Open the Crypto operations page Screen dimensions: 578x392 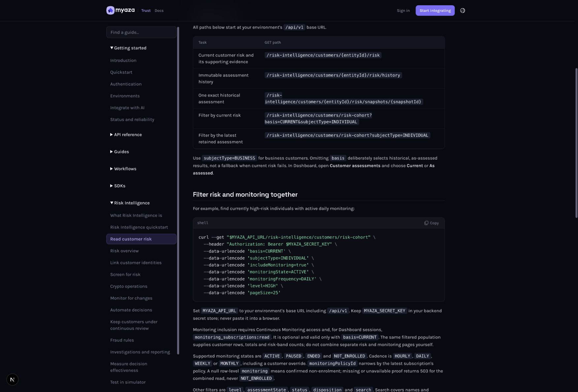[129, 286]
